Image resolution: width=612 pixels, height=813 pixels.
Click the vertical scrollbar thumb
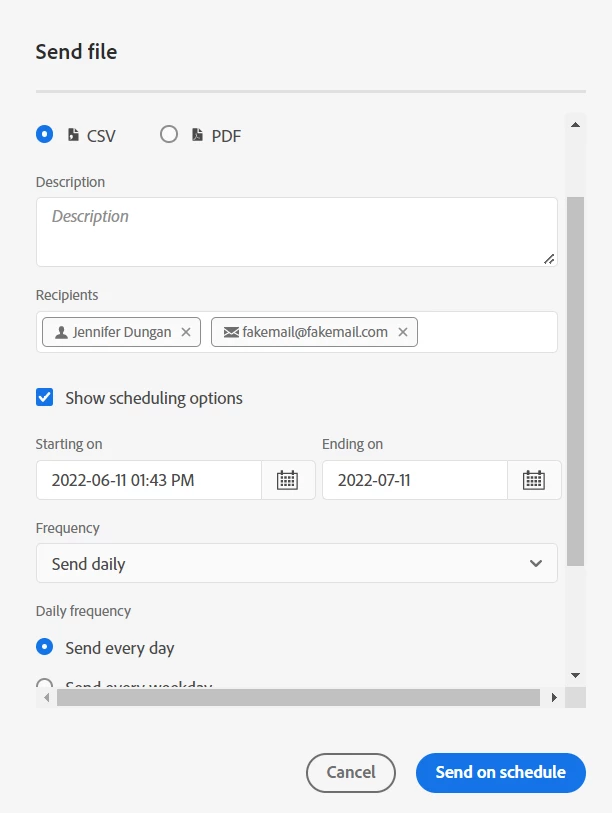[575, 381]
